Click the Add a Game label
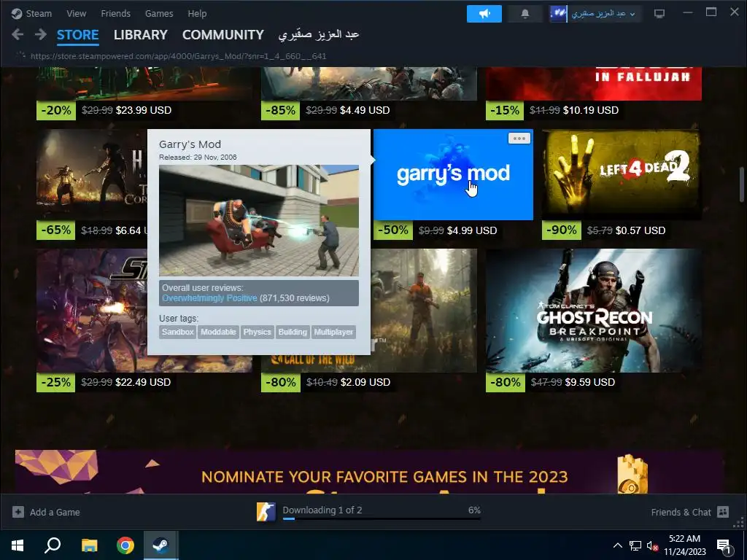 pos(55,513)
